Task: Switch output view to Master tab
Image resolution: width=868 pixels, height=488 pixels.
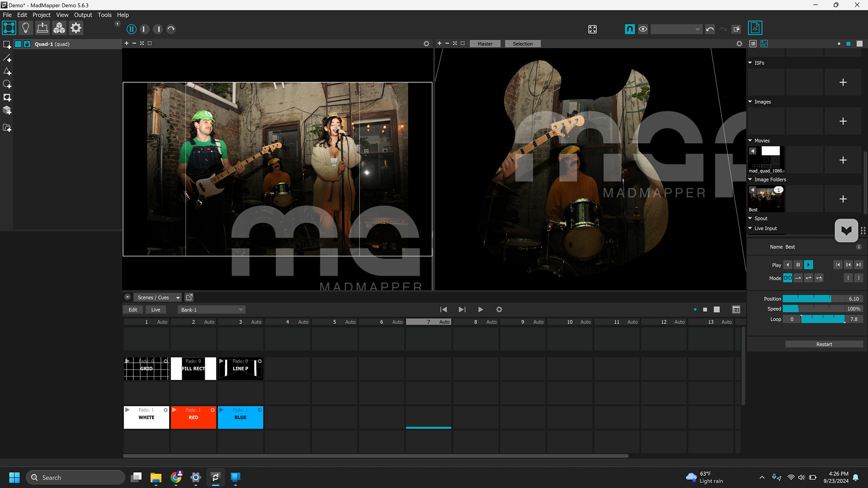Action: (x=485, y=44)
